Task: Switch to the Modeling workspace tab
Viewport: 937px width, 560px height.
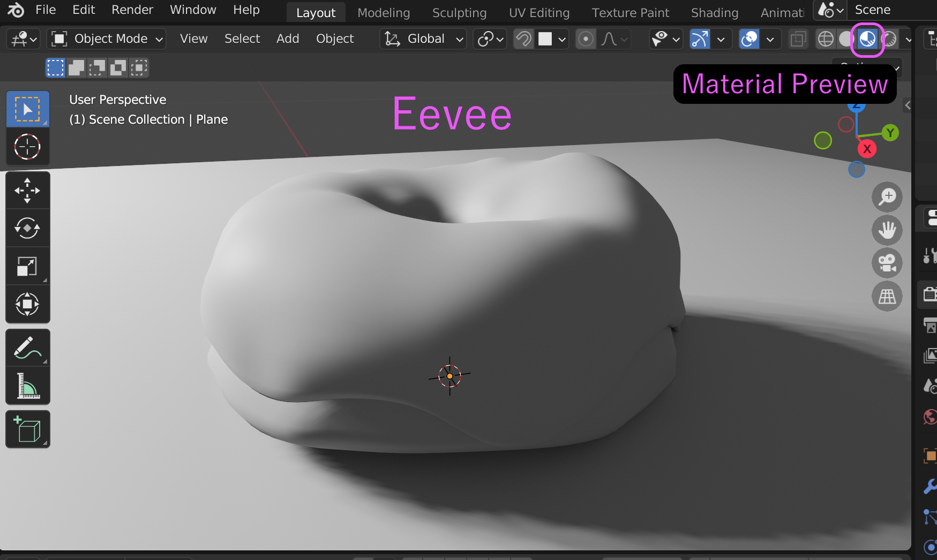Action: click(384, 12)
